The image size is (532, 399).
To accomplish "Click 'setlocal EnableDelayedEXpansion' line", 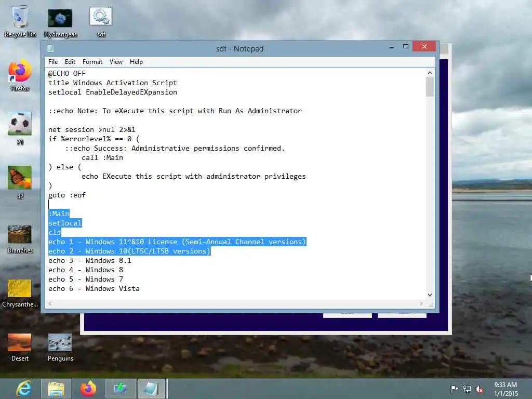I will pyautogui.click(x=113, y=92).
